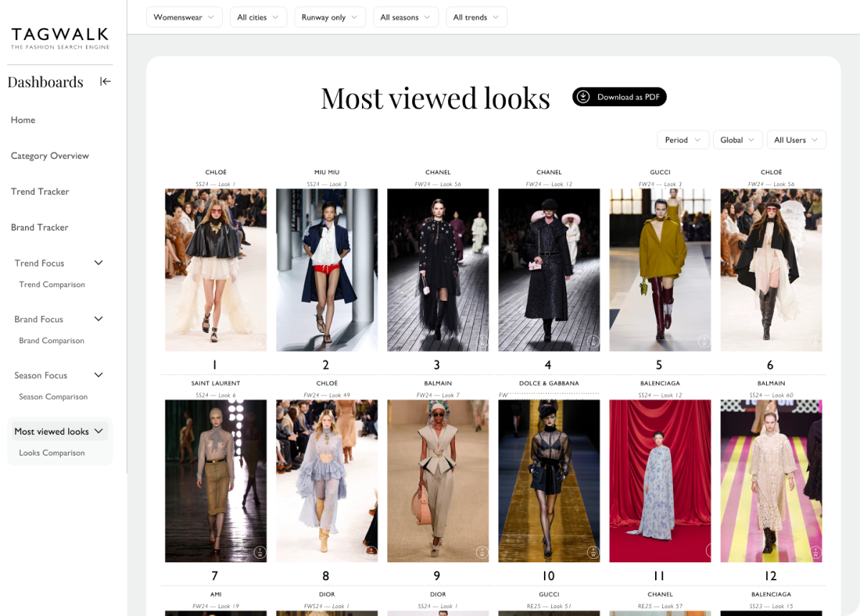Open the All seasons filter dropdown

[406, 17]
